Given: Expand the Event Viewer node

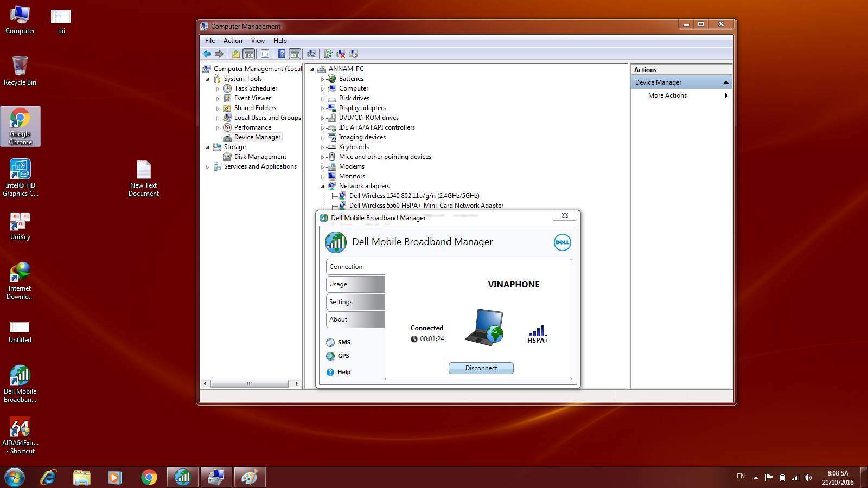Looking at the screenshot, I should (x=218, y=99).
